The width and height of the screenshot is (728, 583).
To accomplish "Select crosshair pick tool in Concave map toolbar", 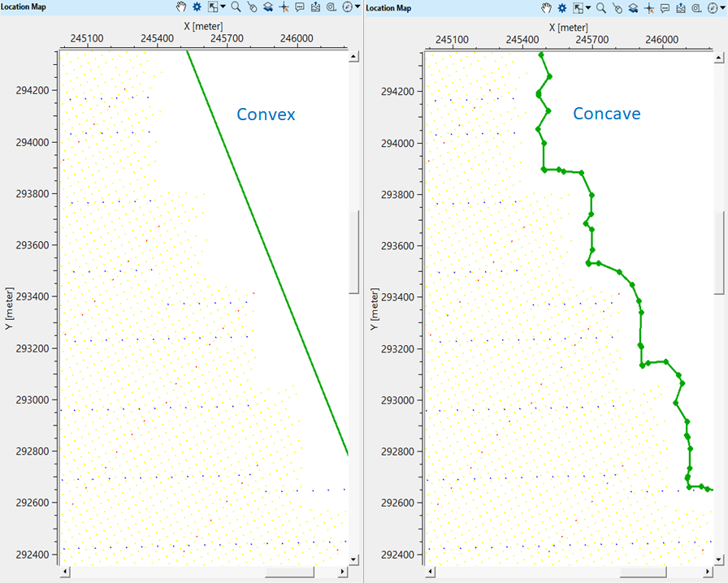I will click(x=649, y=8).
